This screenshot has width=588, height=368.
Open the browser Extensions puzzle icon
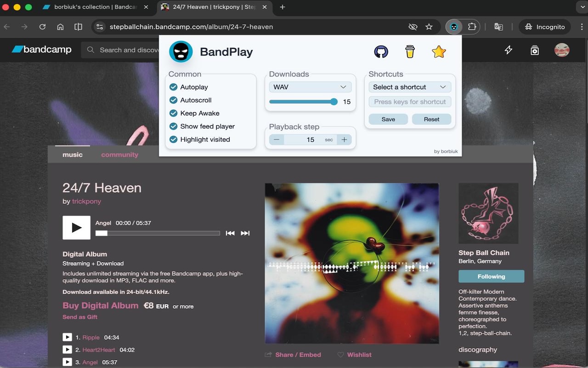(472, 27)
